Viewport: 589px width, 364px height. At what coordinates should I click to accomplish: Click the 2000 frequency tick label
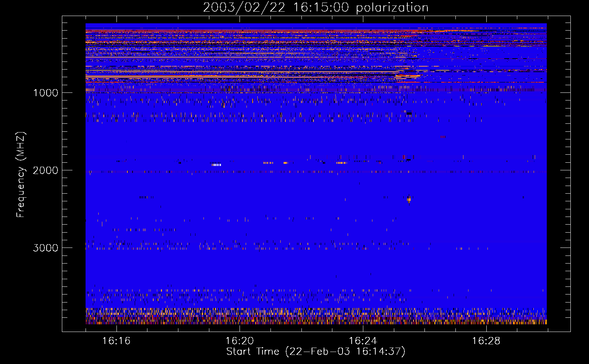(46, 170)
